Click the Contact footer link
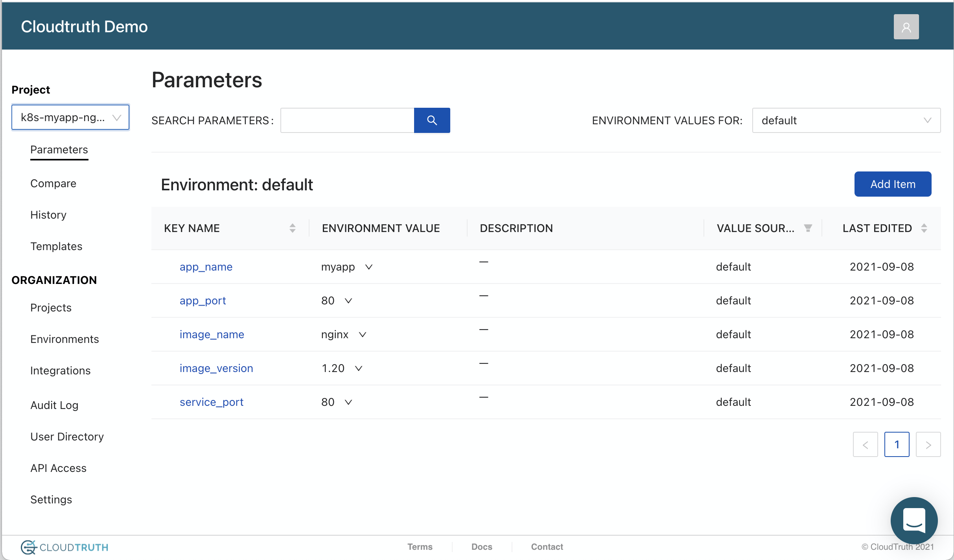 click(x=547, y=547)
